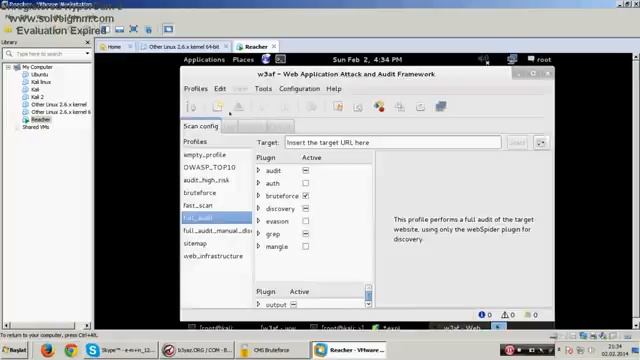Open the Help menu in w3af

point(334,89)
